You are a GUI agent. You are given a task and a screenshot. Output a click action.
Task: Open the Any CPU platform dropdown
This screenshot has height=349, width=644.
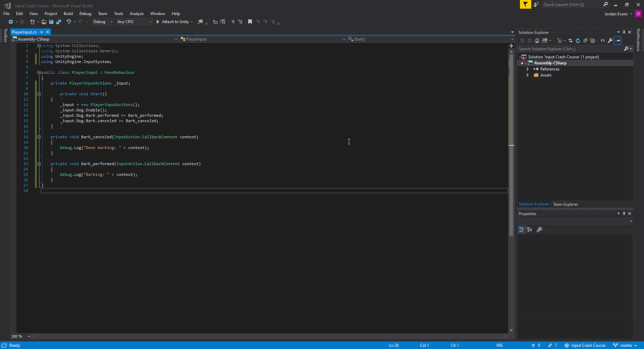coord(133,22)
